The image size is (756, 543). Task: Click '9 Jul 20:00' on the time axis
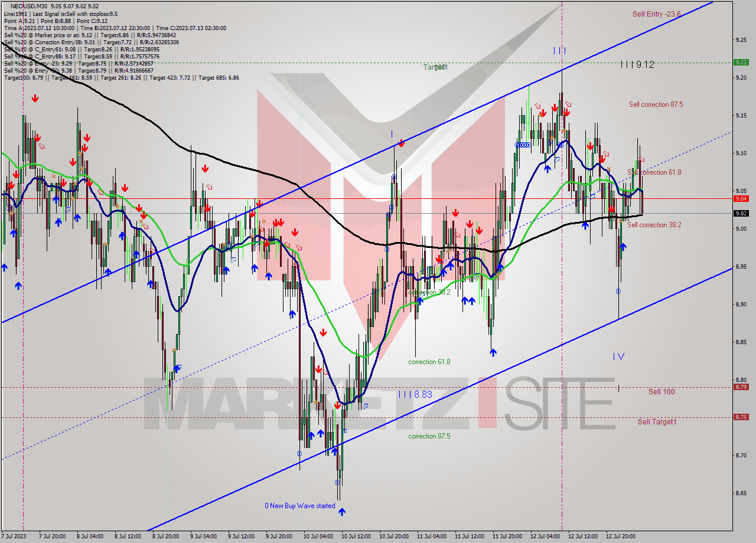pyautogui.click(x=279, y=537)
